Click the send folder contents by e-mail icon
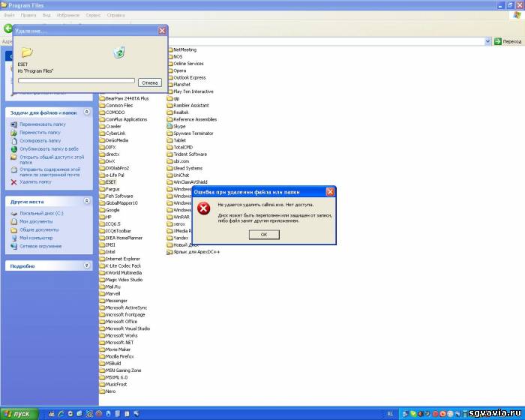 click(x=13, y=170)
